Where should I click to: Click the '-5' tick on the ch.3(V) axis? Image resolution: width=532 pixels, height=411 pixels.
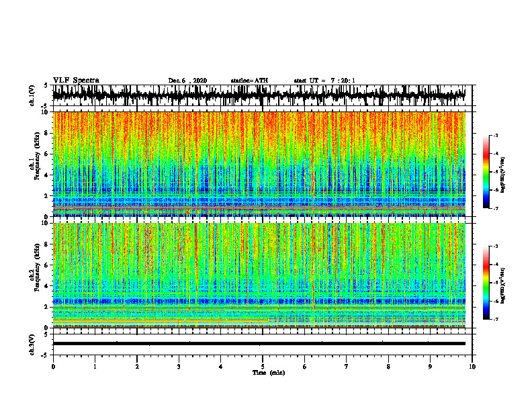pos(44,355)
